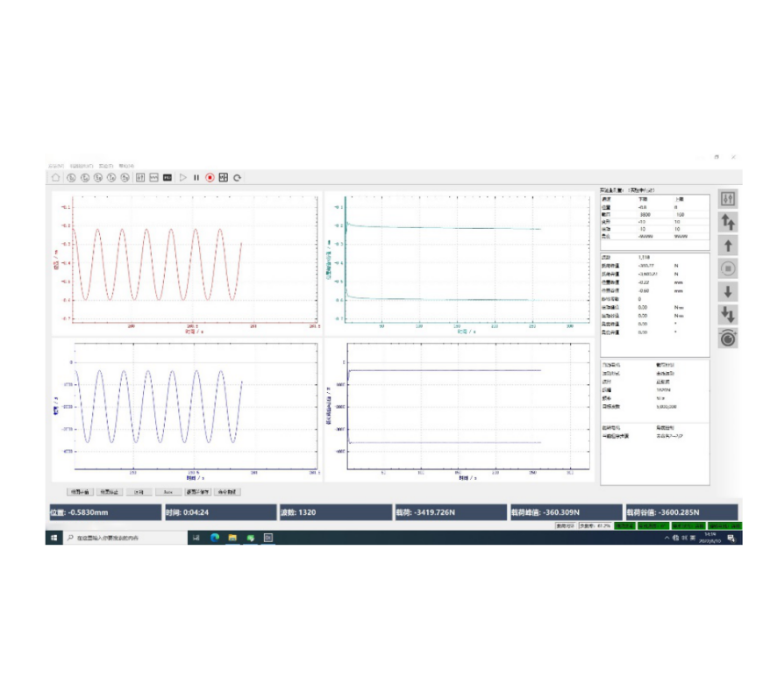The height and width of the screenshot is (700, 777).
Task: Click the round dial icon below the arrows
Action: [728, 338]
